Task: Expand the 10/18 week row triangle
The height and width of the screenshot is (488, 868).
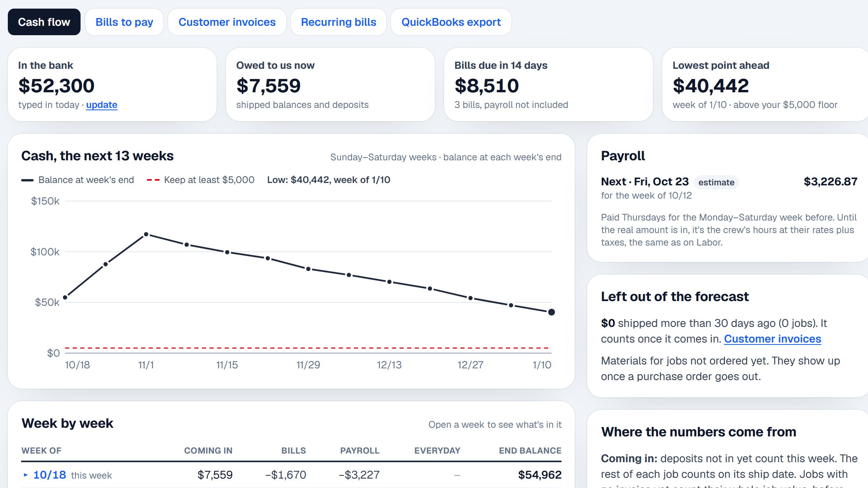Action: click(x=25, y=475)
